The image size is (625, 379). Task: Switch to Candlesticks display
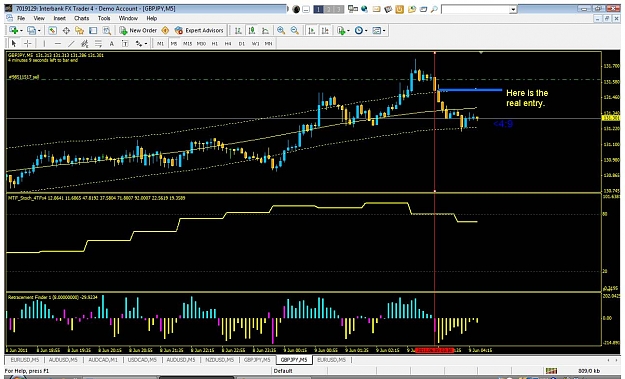(x=252, y=30)
